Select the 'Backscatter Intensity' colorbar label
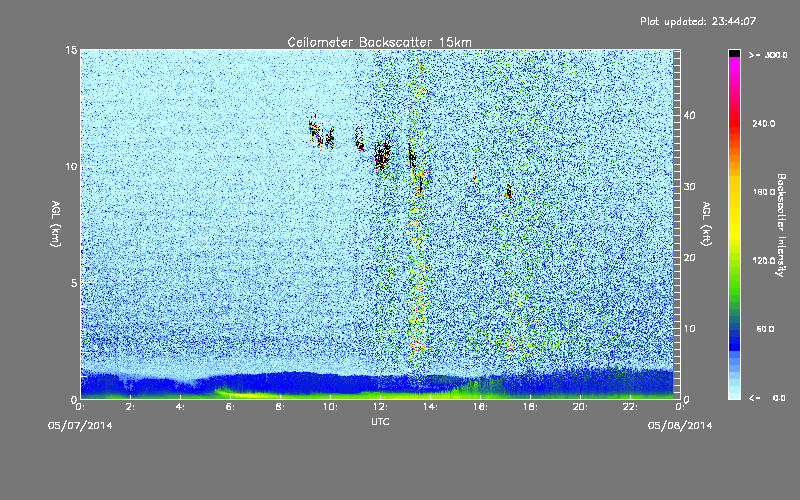Viewport: 800px width, 500px height. coord(780,225)
